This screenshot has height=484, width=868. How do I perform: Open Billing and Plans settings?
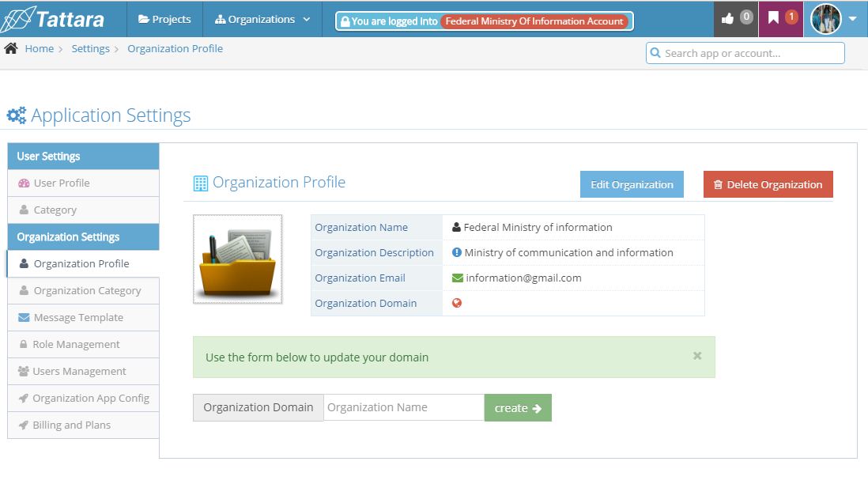click(x=84, y=425)
